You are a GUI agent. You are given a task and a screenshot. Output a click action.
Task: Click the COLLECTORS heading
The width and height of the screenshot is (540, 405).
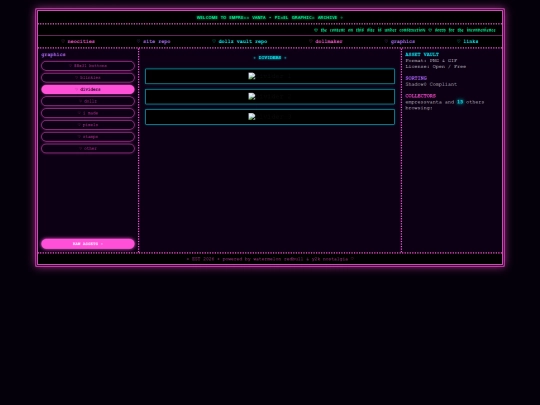point(420,96)
